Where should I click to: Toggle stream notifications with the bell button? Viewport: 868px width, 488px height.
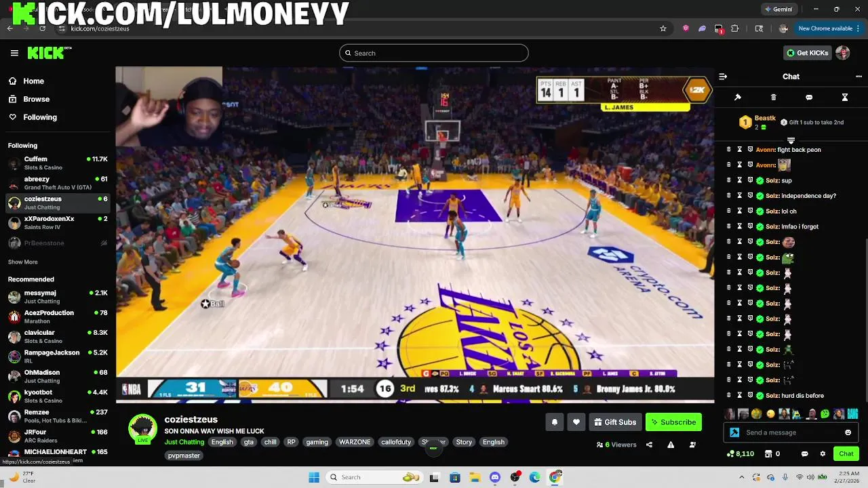pos(555,422)
